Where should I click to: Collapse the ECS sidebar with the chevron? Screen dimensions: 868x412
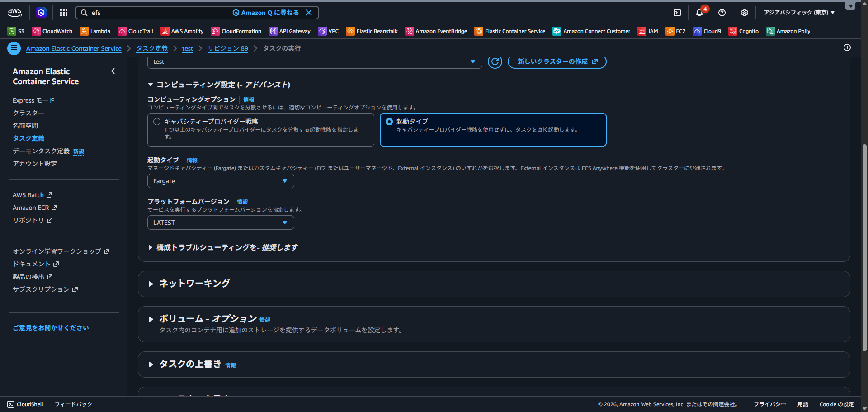point(113,71)
